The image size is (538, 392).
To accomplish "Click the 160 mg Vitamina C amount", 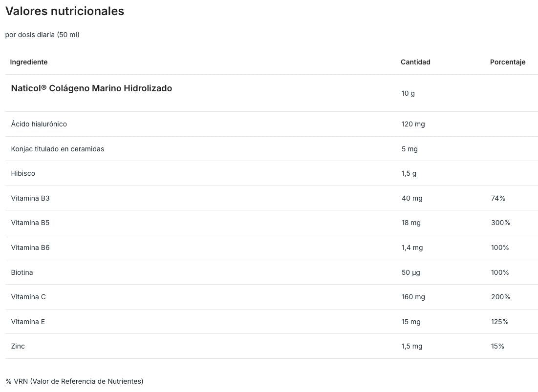I will [x=413, y=297].
